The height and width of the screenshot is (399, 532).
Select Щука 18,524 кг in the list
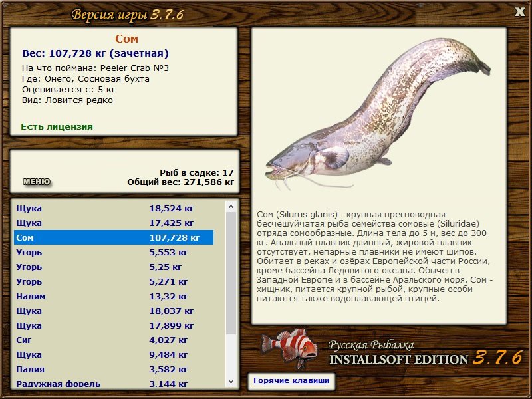click(114, 208)
